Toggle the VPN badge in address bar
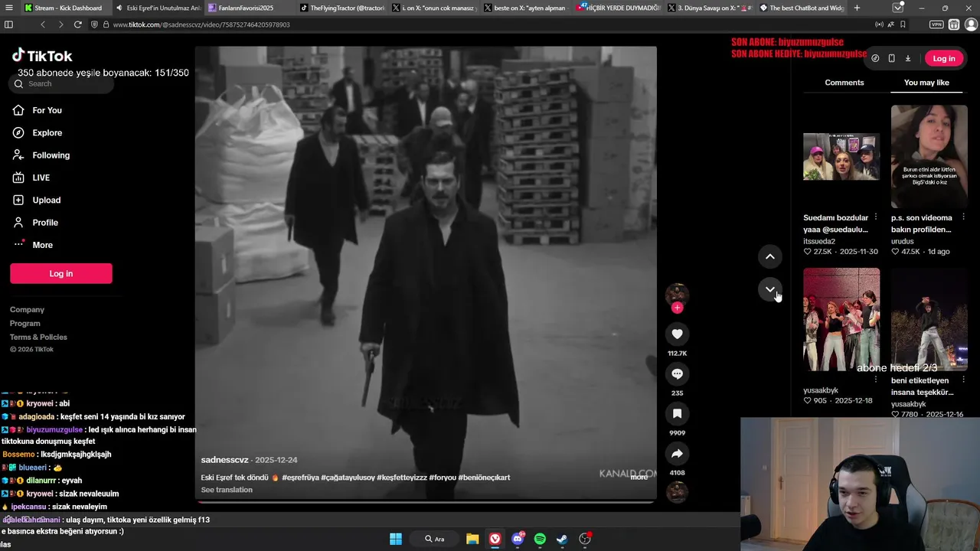Screen dimensions: 980x551 [x=936, y=24]
